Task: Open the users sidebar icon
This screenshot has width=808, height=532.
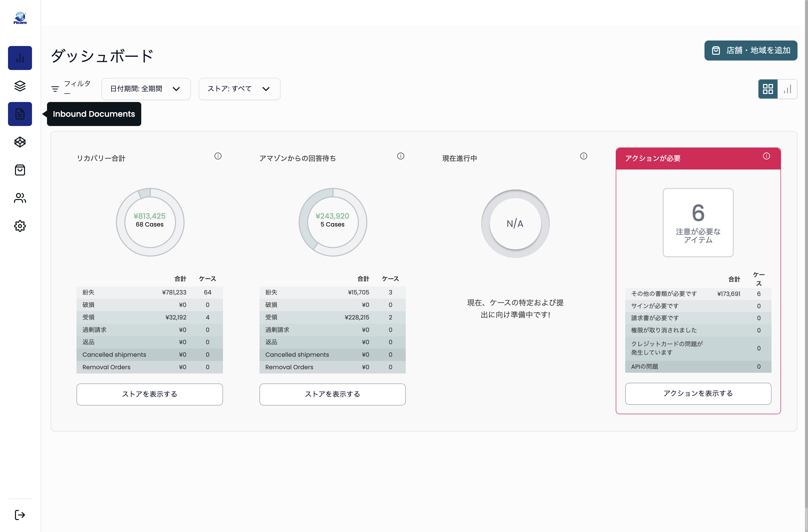Action: (20, 198)
